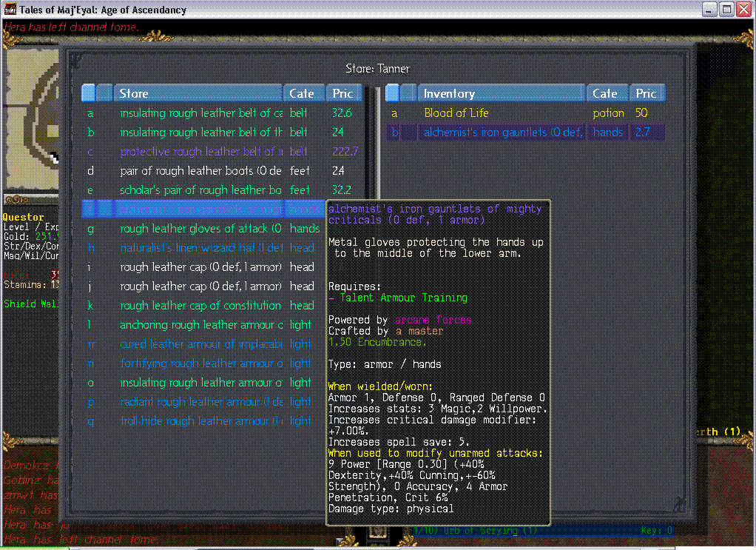Viewport: 756px width, 550px height.
Task: Click the Orb of Scrying hotkey slot
Action: pos(542,531)
